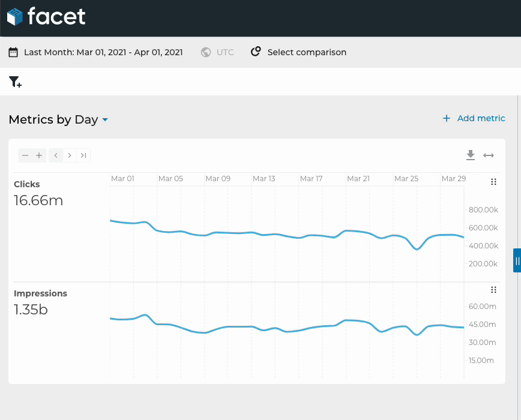Viewport: 521px width, 420px height.
Task: Expand chart width with horizontal arrows icon
Action: pyautogui.click(x=489, y=155)
